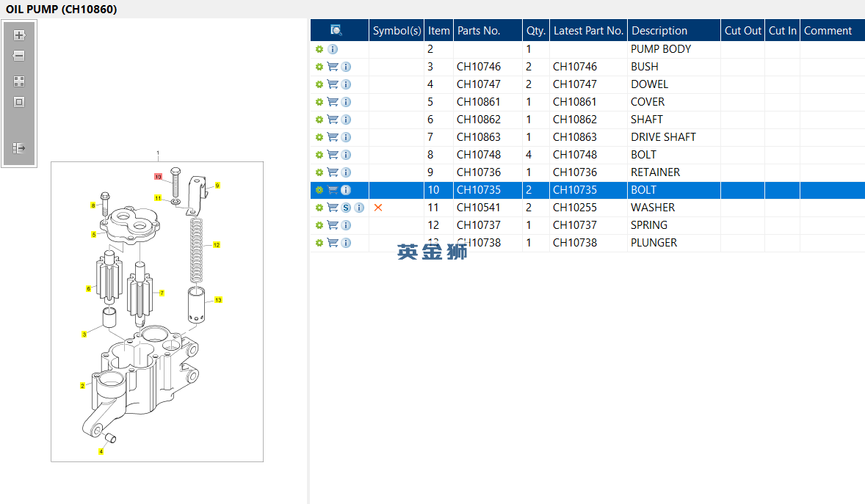Select callout 12 spring label in diagram
Screen dimensions: 865x504
pyautogui.click(x=216, y=245)
